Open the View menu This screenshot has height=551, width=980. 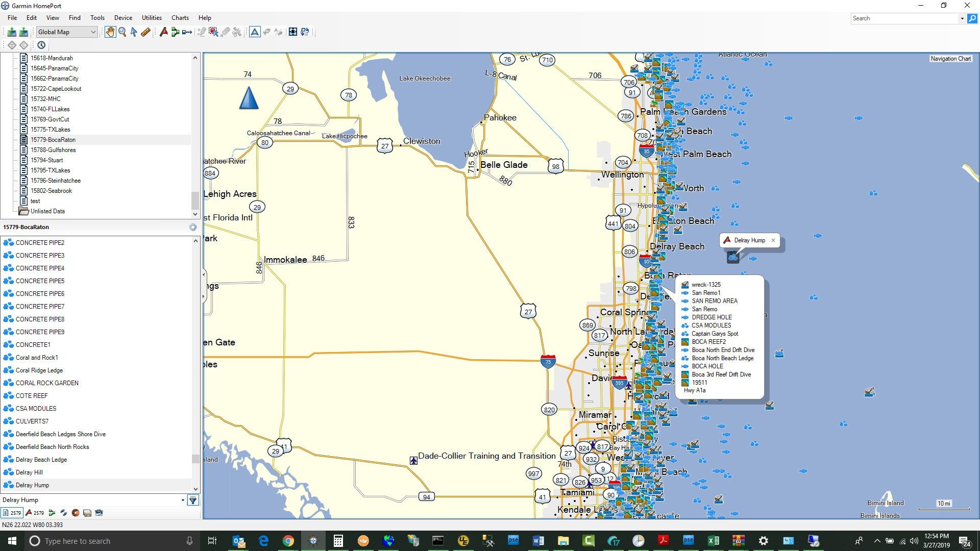pyautogui.click(x=53, y=18)
